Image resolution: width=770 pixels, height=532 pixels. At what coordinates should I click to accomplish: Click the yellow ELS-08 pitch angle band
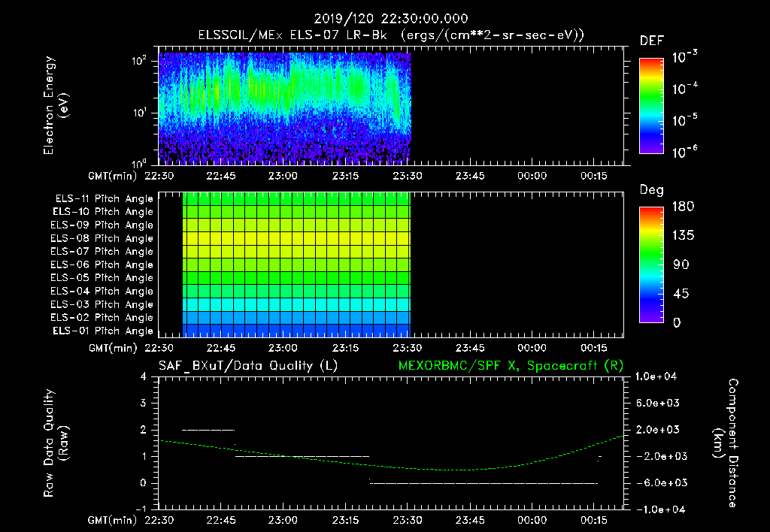[296, 238]
